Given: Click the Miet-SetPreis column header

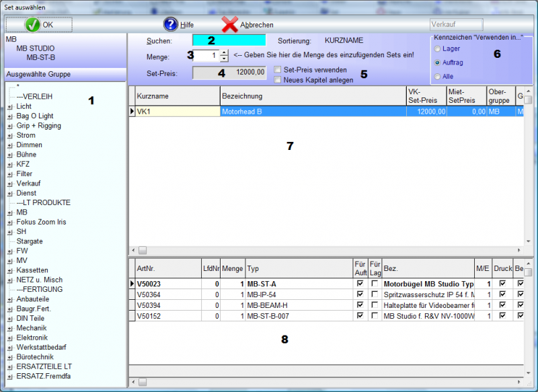Looking at the screenshot, I should coord(467,96).
